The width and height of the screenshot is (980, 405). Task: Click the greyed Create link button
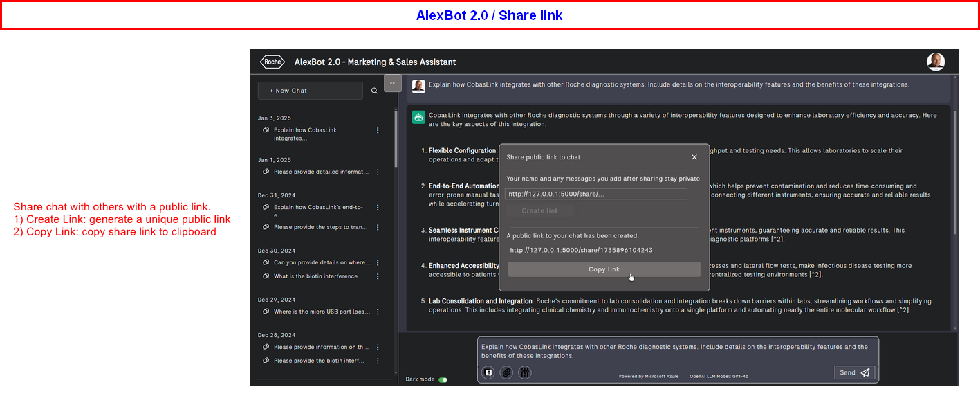540,210
